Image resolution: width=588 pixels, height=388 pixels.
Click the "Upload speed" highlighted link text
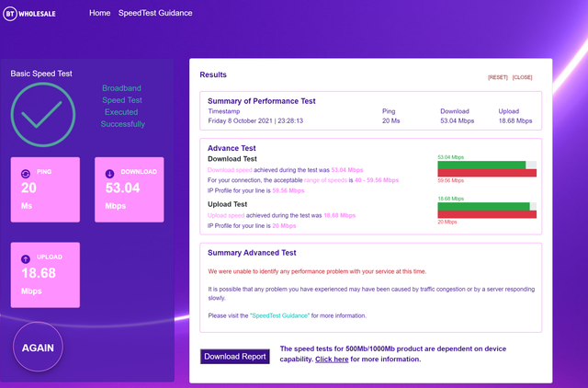point(226,215)
